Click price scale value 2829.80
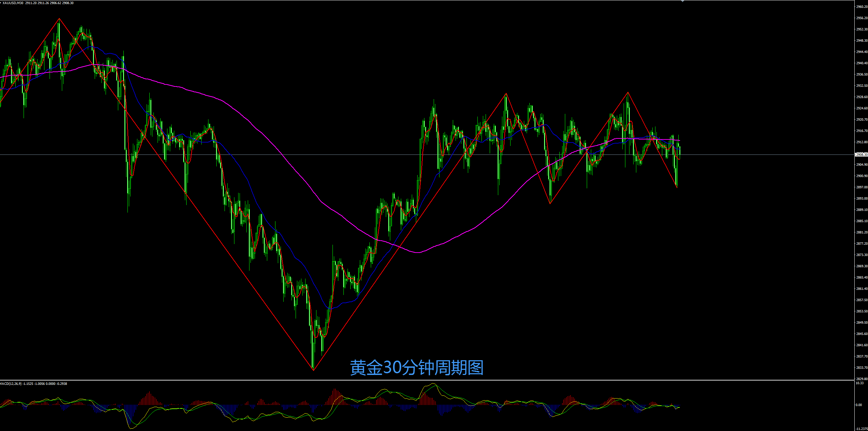 (862, 379)
